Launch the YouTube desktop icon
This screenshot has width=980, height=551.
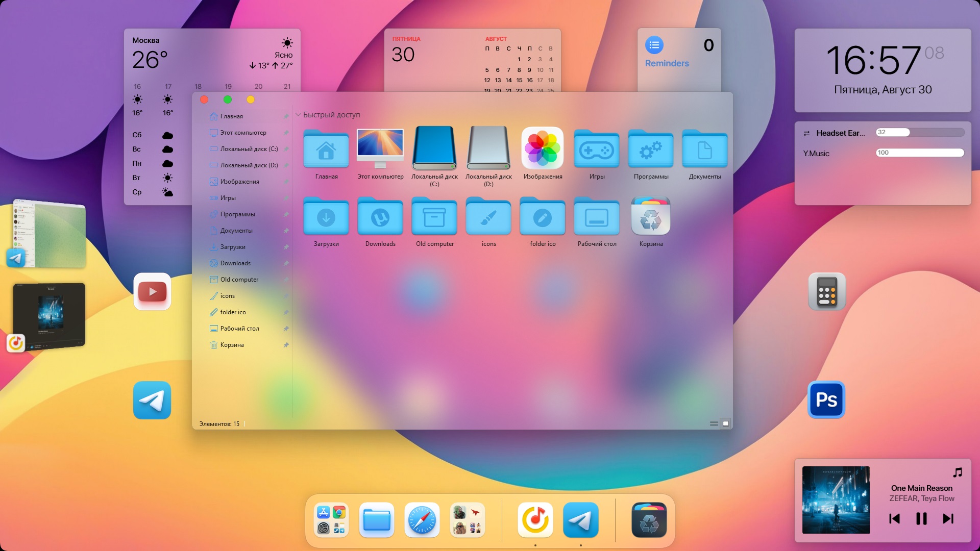(x=152, y=291)
